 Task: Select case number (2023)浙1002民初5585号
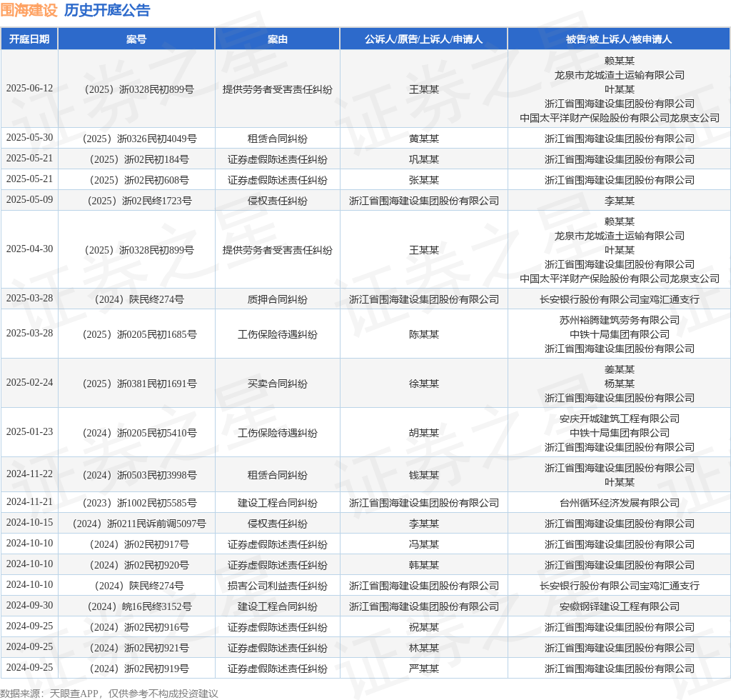[x=139, y=503]
